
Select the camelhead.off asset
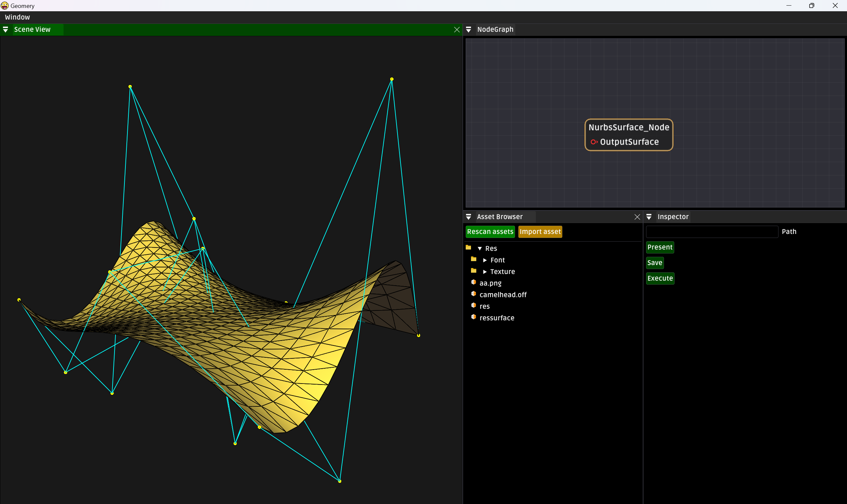503,295
